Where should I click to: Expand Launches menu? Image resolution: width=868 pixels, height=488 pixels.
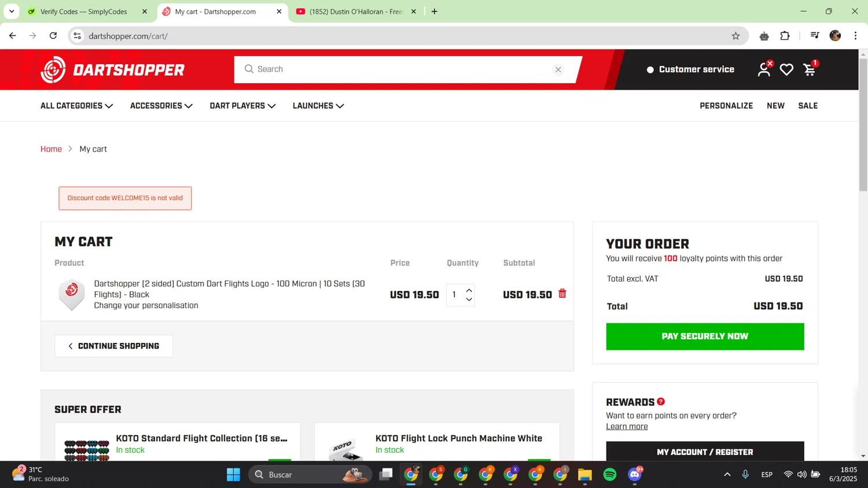(x=318, y=106)
